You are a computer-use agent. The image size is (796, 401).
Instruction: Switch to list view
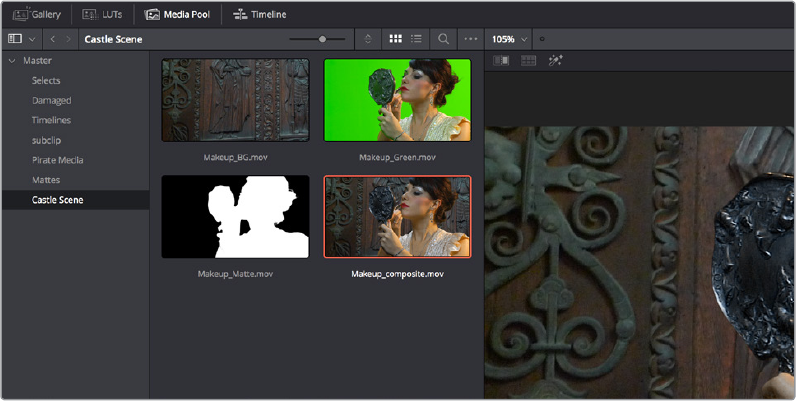[x=416, y=39]
